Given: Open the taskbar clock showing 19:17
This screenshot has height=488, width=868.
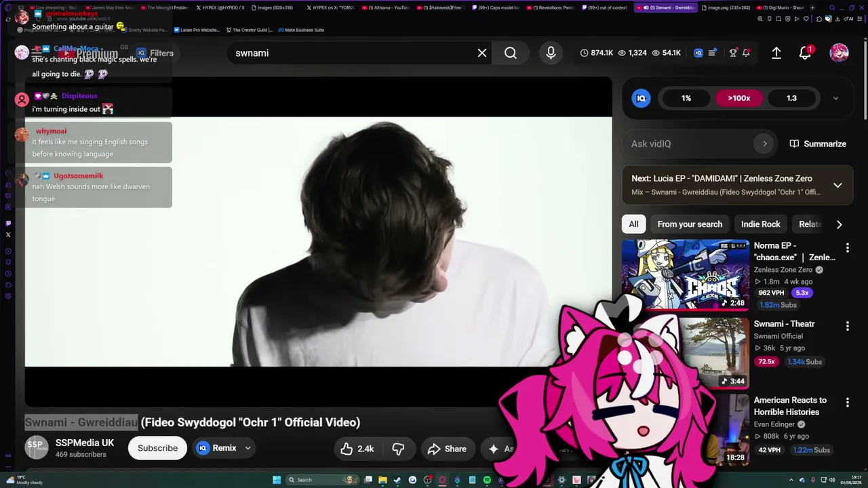Looking at the screenshot, I should (x=850, y=480).
